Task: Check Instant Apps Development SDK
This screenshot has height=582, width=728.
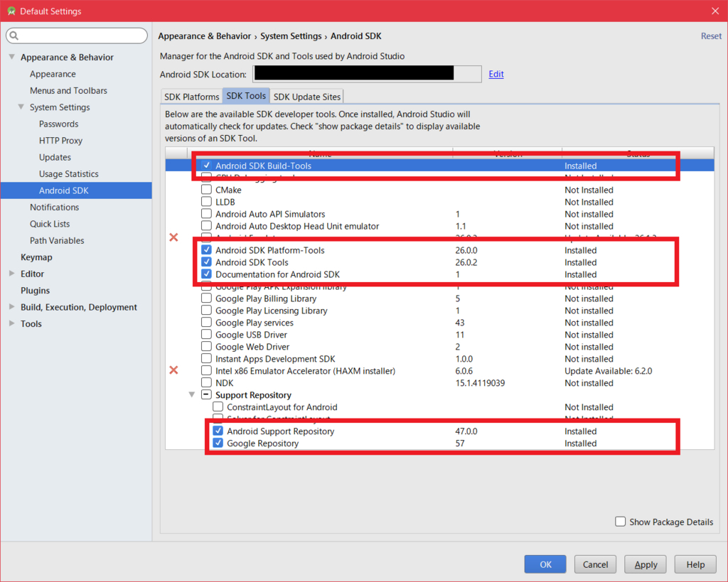Action: [x=207, y=359]
